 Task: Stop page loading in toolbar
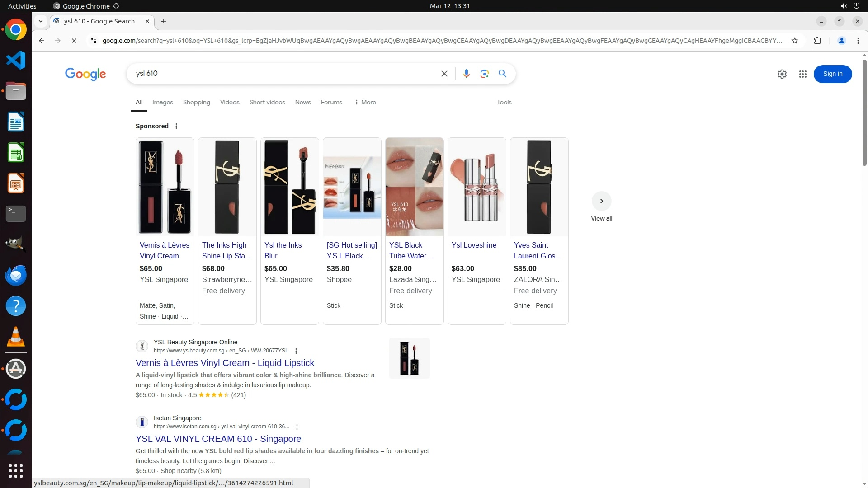(74, 41)
